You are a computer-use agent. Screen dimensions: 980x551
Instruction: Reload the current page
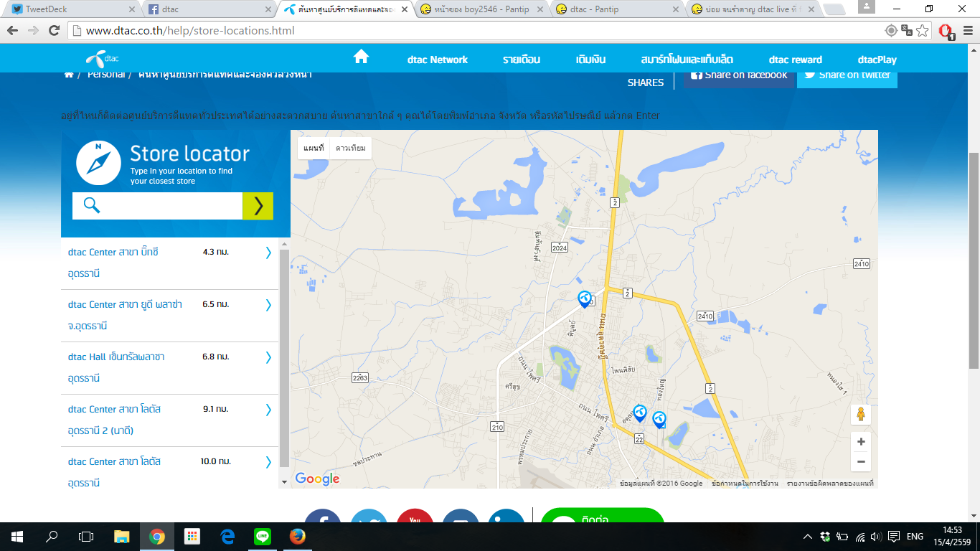[54, 31]
